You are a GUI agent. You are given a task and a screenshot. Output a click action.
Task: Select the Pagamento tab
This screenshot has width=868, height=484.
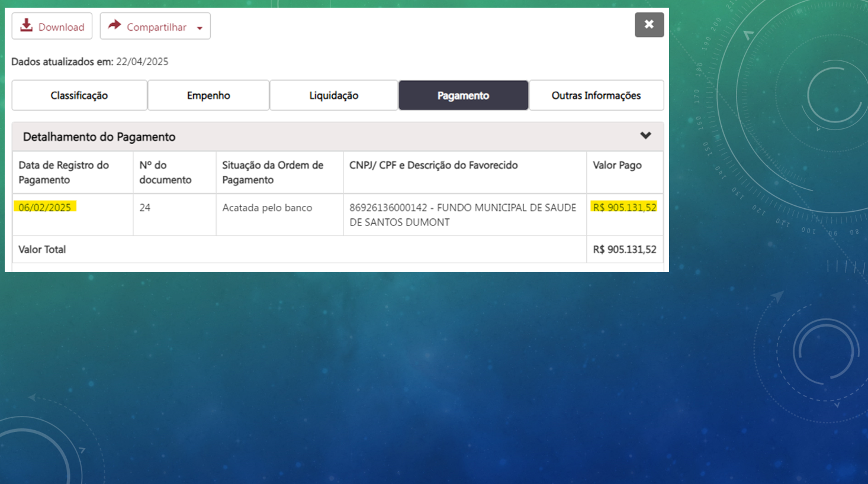(x=463, y=95)
